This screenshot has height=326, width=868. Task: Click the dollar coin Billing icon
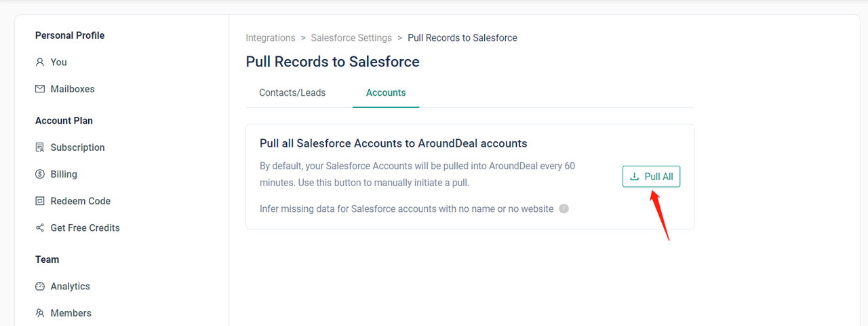point(40,175)
